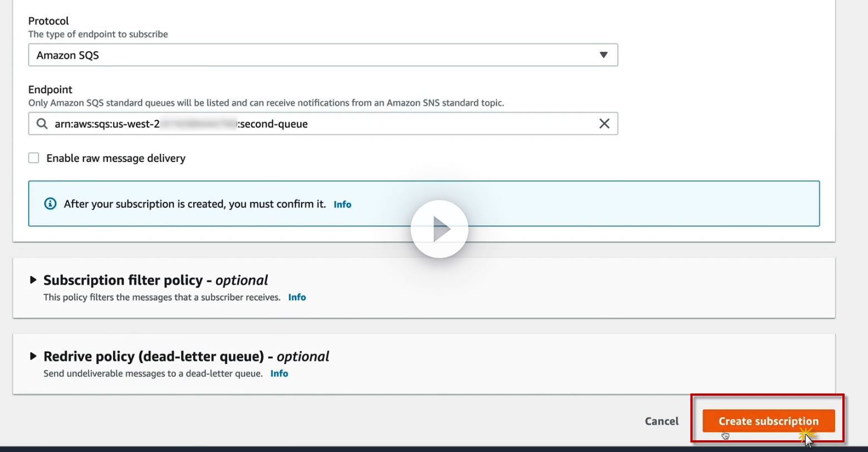This screenshot has height=452, width=868.
Task: Expand Redrive policy using its triangle
Action: [x=33, y=356]
